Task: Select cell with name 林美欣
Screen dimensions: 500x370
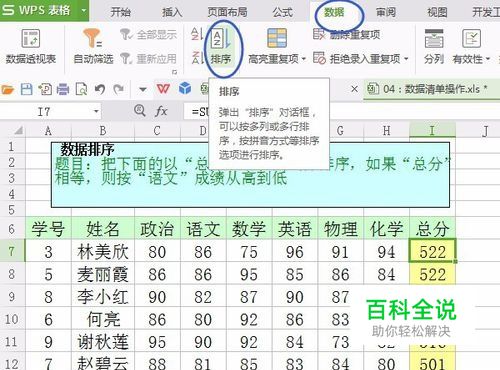Action: 103,251
